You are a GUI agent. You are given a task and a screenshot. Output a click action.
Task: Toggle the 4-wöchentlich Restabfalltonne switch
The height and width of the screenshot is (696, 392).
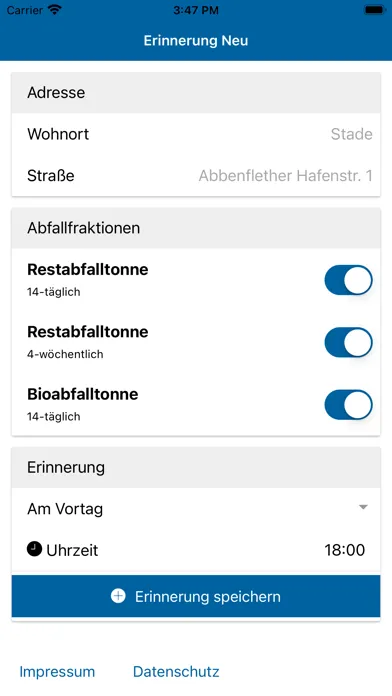point(348,342)
